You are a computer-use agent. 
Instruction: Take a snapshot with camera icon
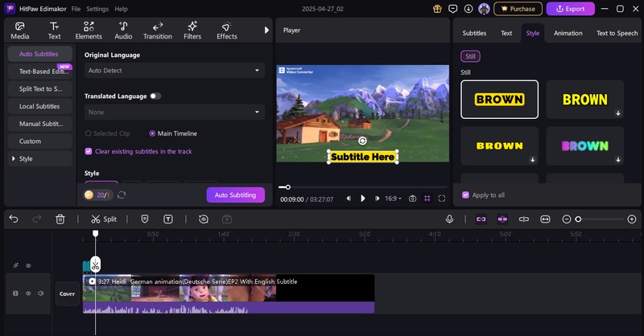[412, 199]
